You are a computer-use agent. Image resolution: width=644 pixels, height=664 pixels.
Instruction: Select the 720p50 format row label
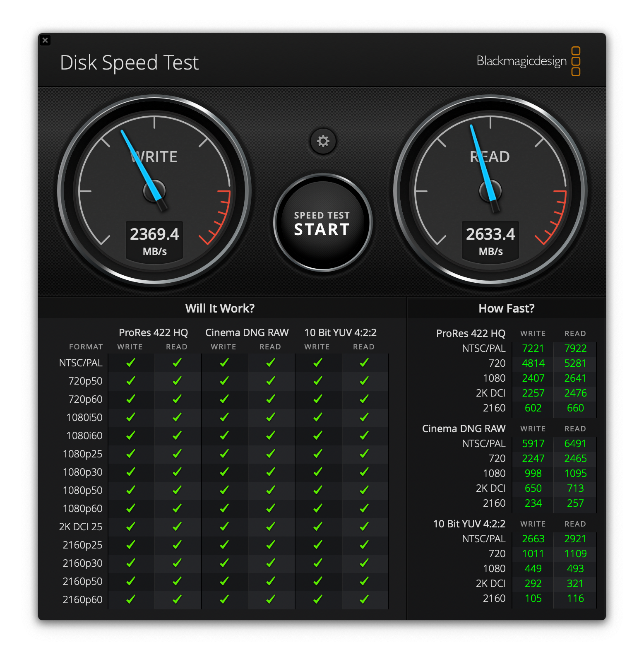coord(85,381)
